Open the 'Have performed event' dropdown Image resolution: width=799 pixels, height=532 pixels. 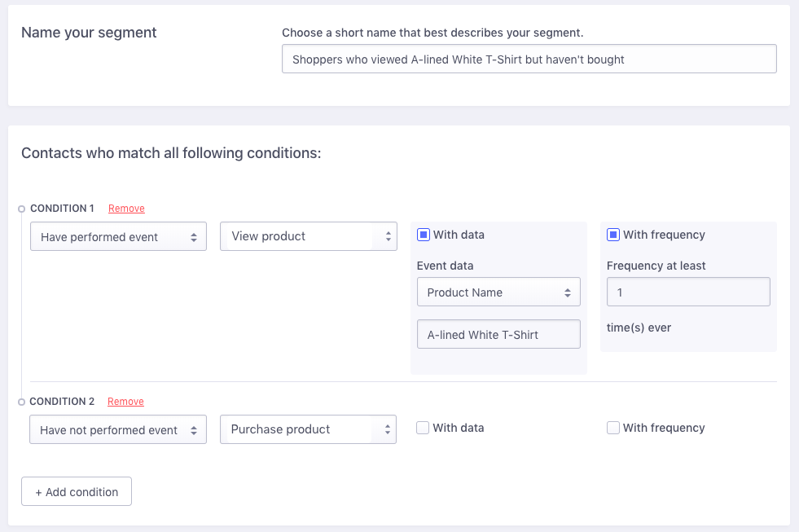click(118, 236)
